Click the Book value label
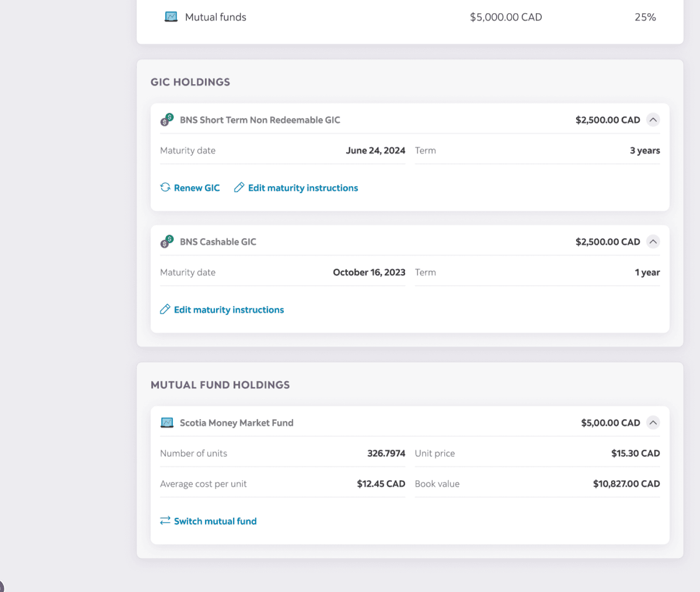This screenshot has width=700, height=592. click(x=437, y=483)
